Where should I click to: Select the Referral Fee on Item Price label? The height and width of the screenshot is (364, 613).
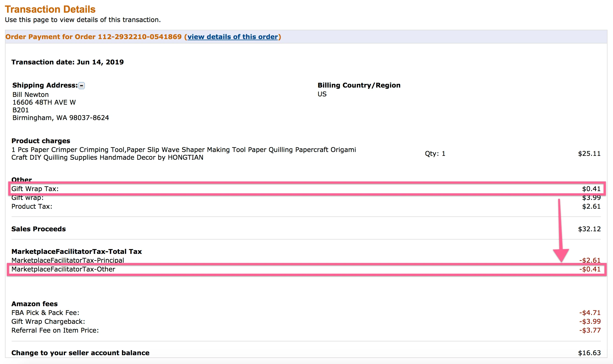point(55,330)
